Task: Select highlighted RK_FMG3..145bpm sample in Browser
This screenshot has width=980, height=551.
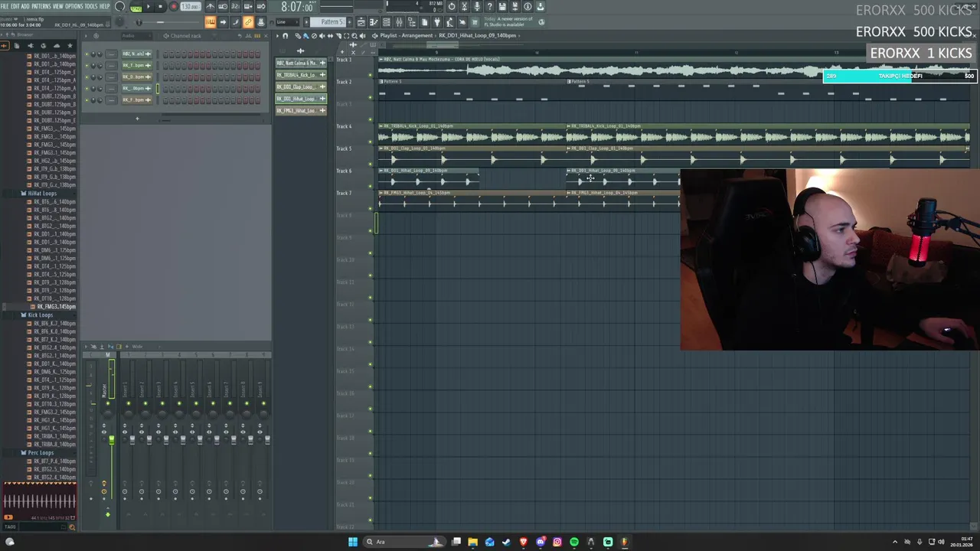Action: [55, 307]
